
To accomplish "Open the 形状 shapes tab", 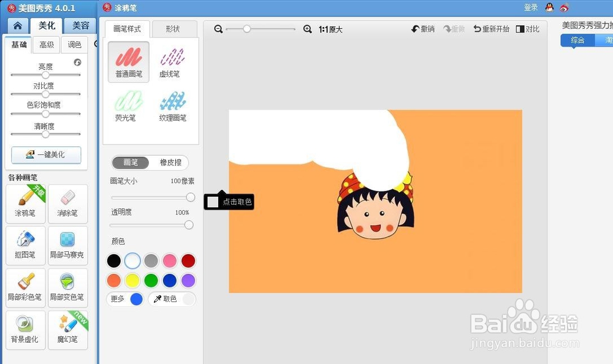I will [173, 29].
